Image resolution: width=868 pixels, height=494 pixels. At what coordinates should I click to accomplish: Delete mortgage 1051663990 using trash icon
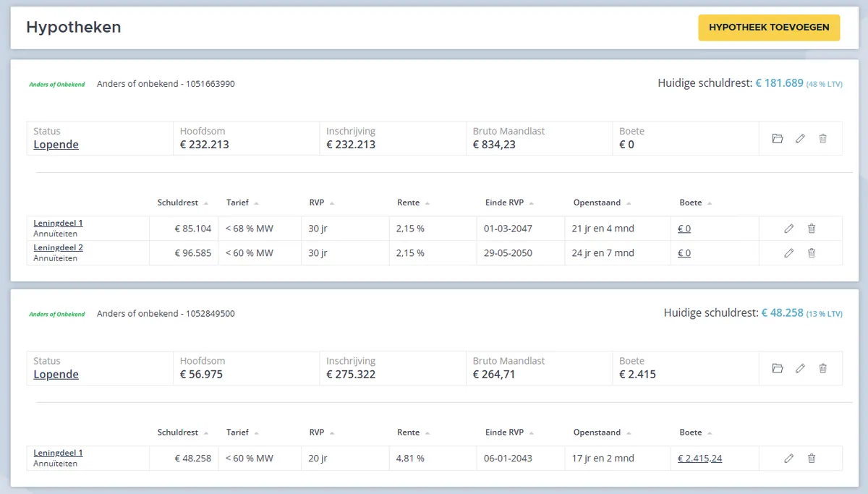coord(822,138)
